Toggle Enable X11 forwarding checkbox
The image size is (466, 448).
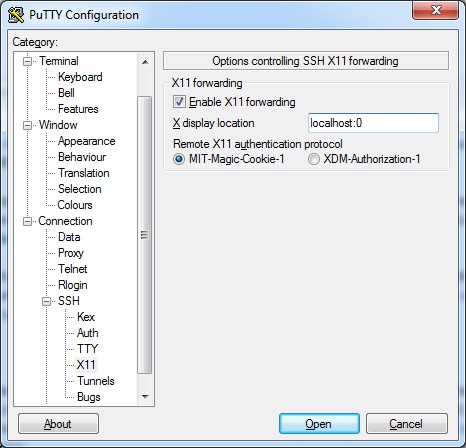pos(179,102)
